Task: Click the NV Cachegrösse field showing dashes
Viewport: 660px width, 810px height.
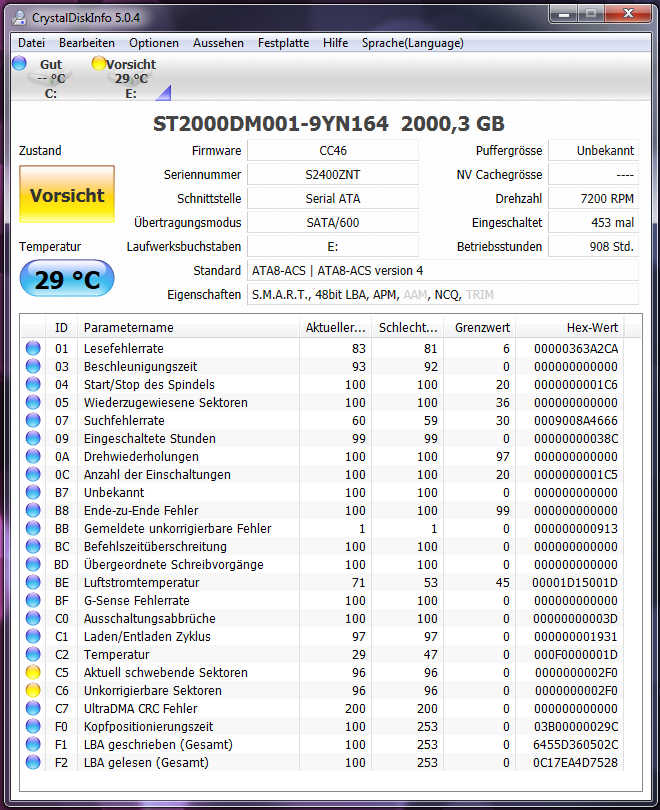Action: pos(593,175)
